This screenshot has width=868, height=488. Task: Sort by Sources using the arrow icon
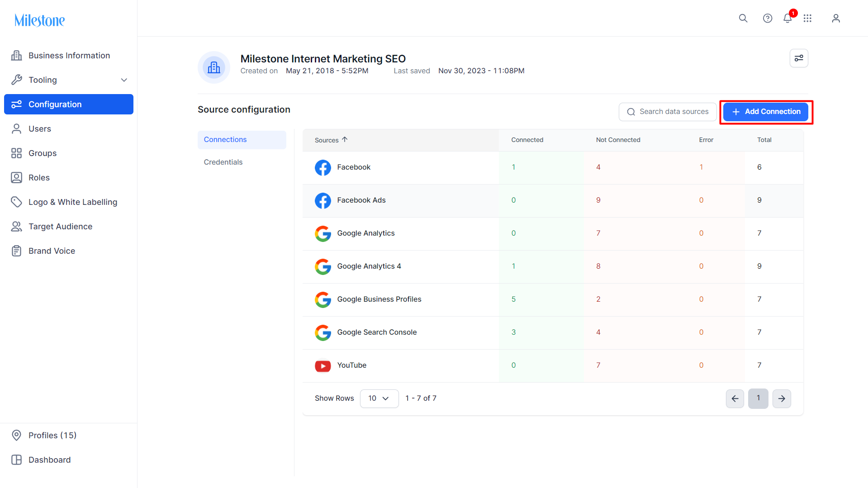tap(345, 140)
